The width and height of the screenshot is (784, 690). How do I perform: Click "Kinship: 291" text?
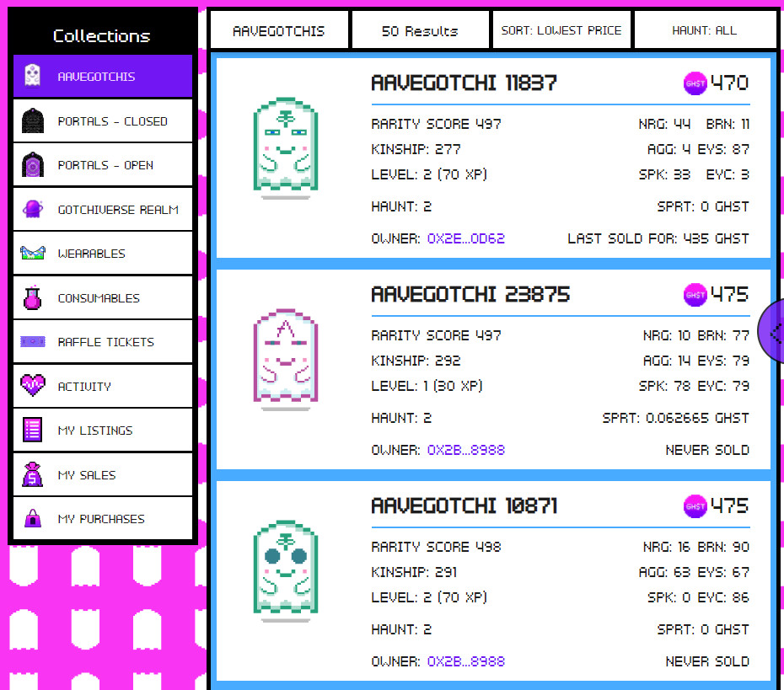tap(414, 571)
